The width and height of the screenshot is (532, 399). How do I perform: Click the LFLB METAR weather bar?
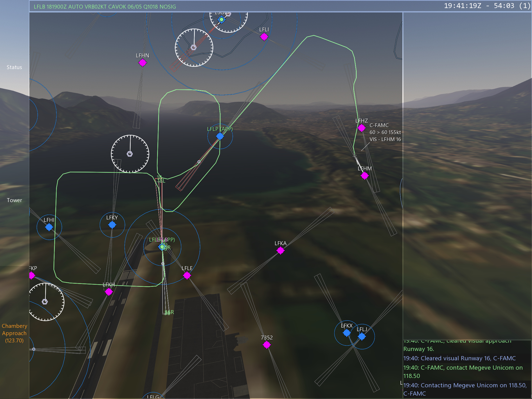point(105,7)
